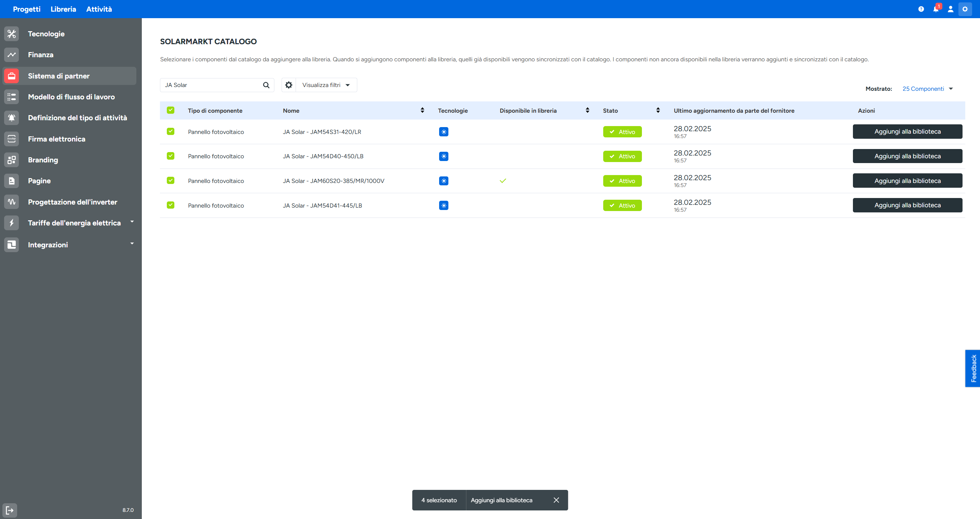980x519 pixels.
Task: Click Aggiungi alla biblioteca in bottom bar
Action: (501, 500)
